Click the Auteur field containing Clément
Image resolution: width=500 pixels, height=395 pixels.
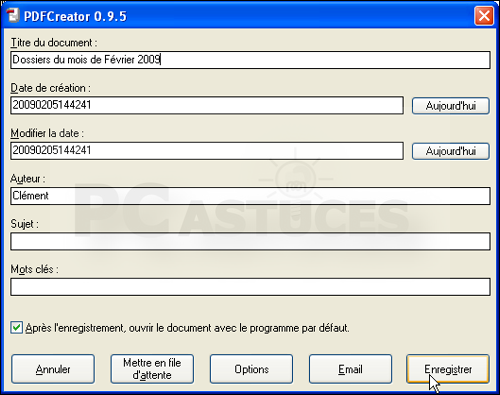pos(250,196)
